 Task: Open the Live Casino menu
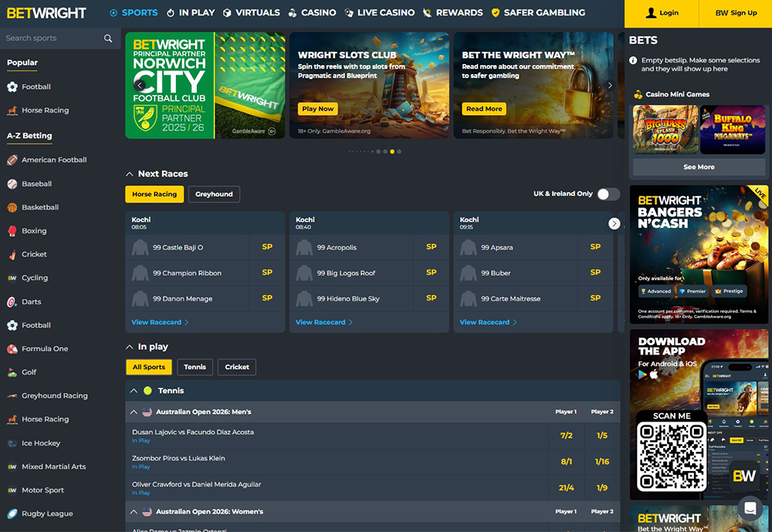click(x=379, y=13)
